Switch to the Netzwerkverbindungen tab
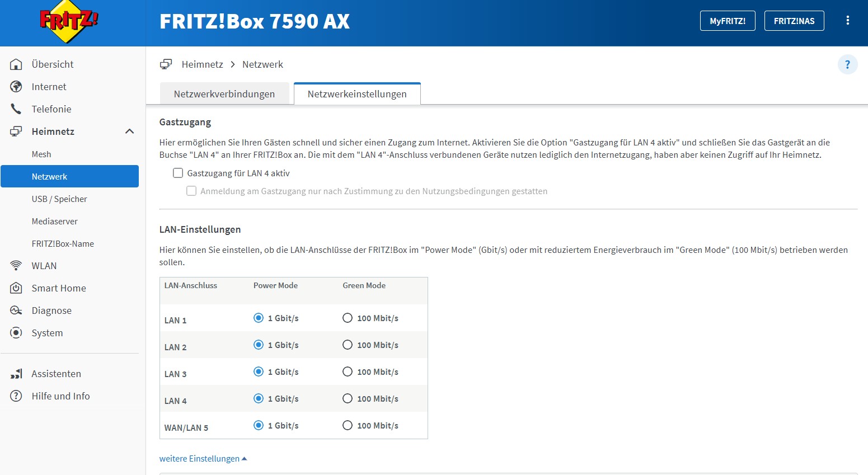The width and height of the screenshot is (868, 475). 224,94
